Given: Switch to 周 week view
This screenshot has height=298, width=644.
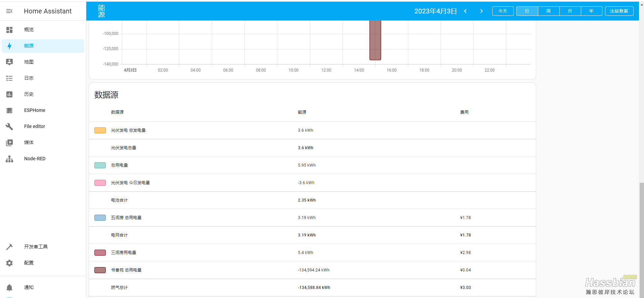Looking at the screenshot, I should pyautogui.click(x=549, y=11).
